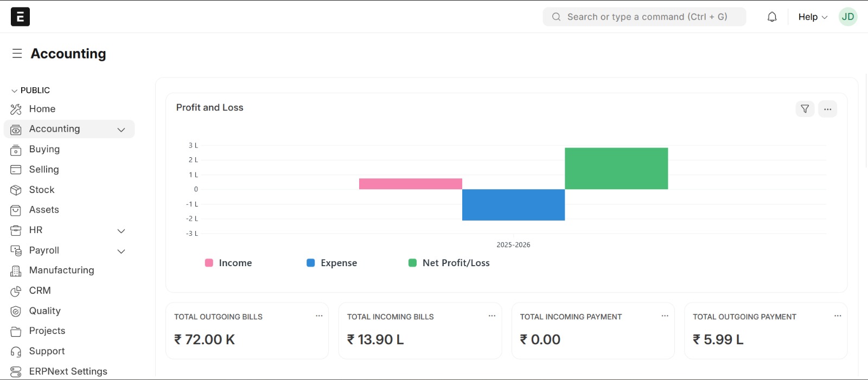Open Profit and Loss options menu
This screenshot has height=380, width=868.
(827, 109)
